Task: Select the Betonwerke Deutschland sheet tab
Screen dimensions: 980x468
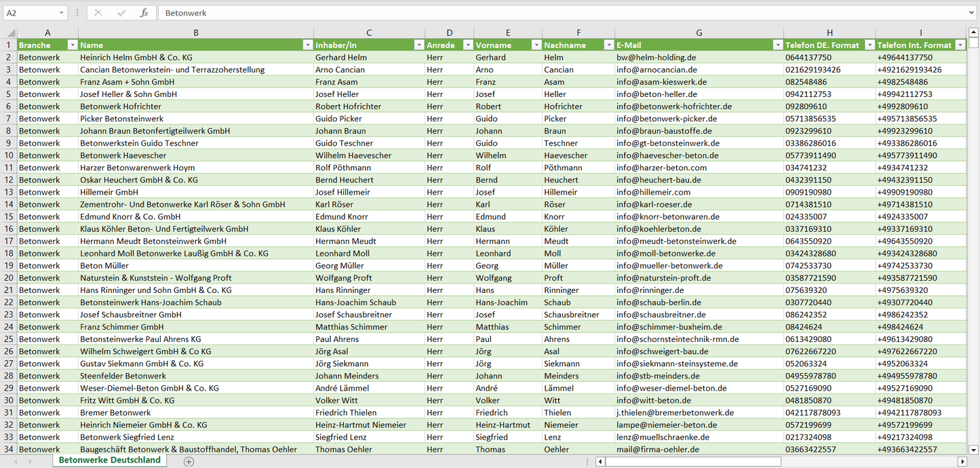Action: coord(110,460)
